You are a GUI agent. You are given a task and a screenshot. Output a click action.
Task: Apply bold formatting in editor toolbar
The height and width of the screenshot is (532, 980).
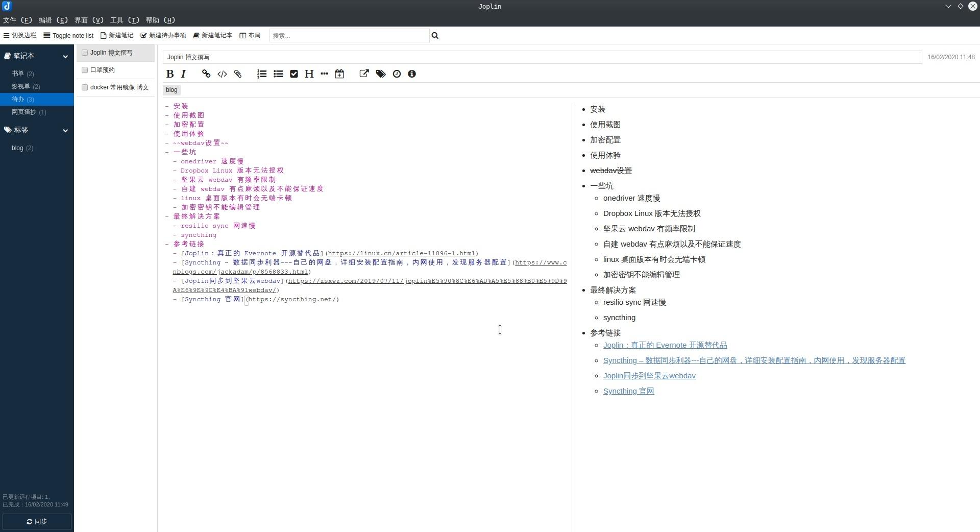pyautogui.click(x=170, y=74)
